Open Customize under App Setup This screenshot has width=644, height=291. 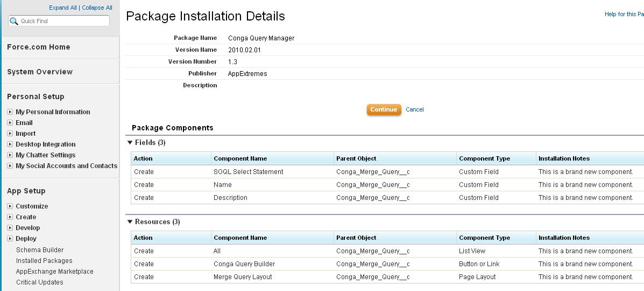32,206
